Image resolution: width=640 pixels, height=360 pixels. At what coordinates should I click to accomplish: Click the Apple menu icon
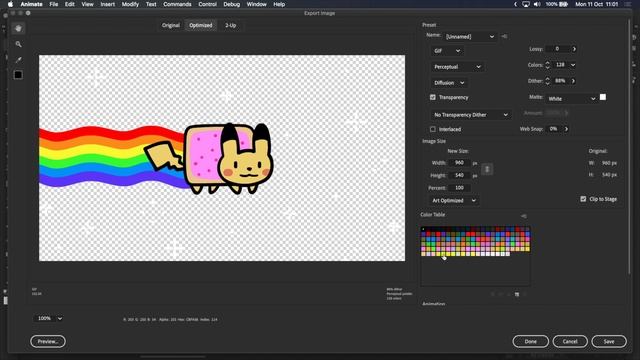[x=10, y=4]
